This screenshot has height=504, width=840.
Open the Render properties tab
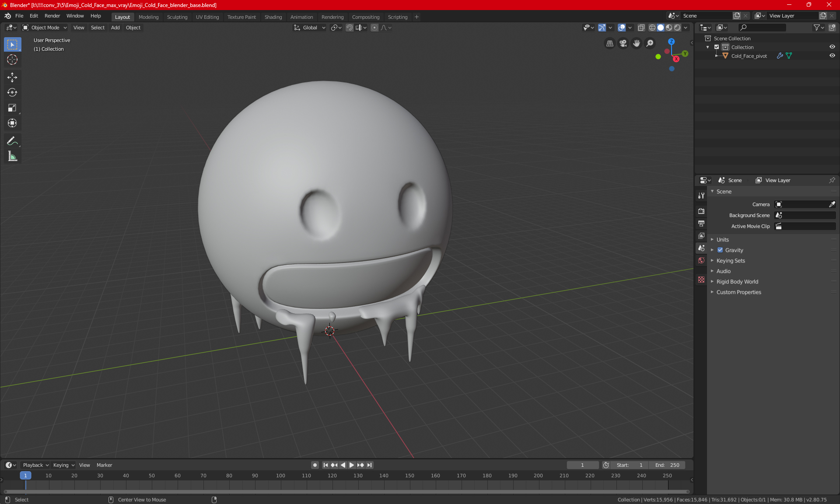[x=701, y=211]
